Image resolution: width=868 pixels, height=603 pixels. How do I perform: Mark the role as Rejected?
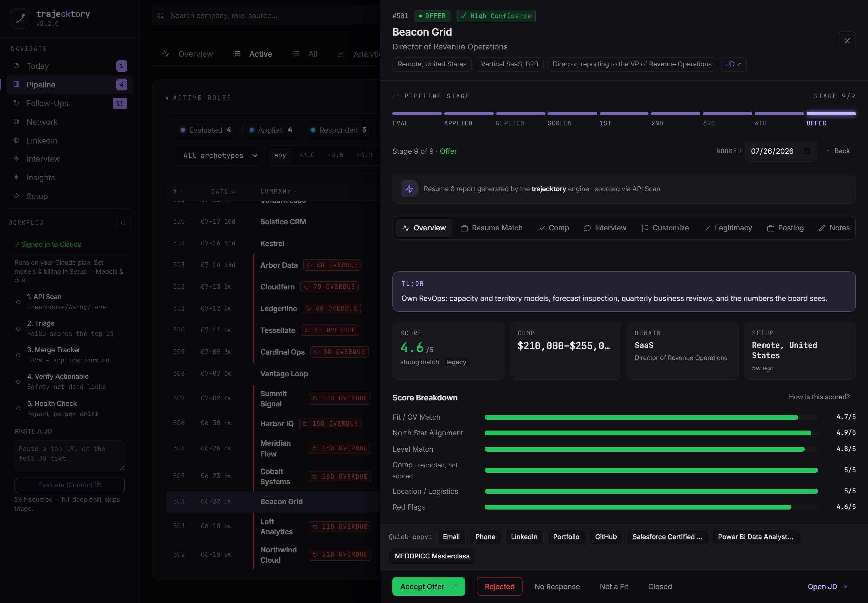point(499,586)
